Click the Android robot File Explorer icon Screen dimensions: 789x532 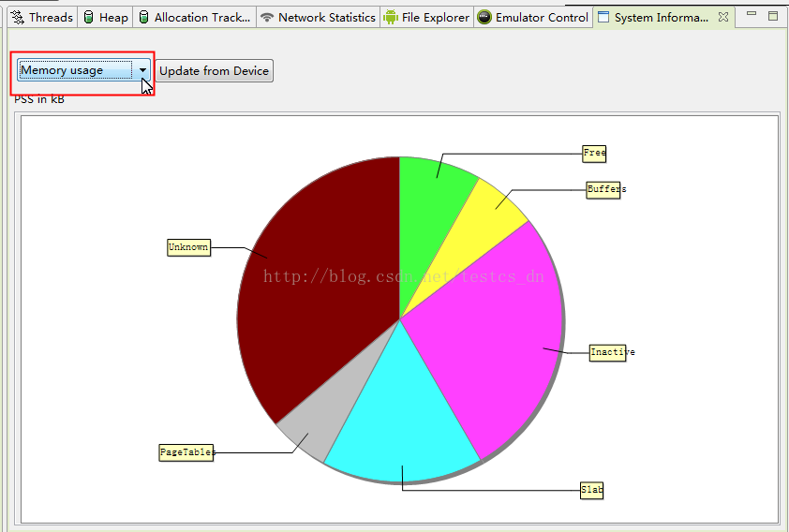click(x=390, y=18)
